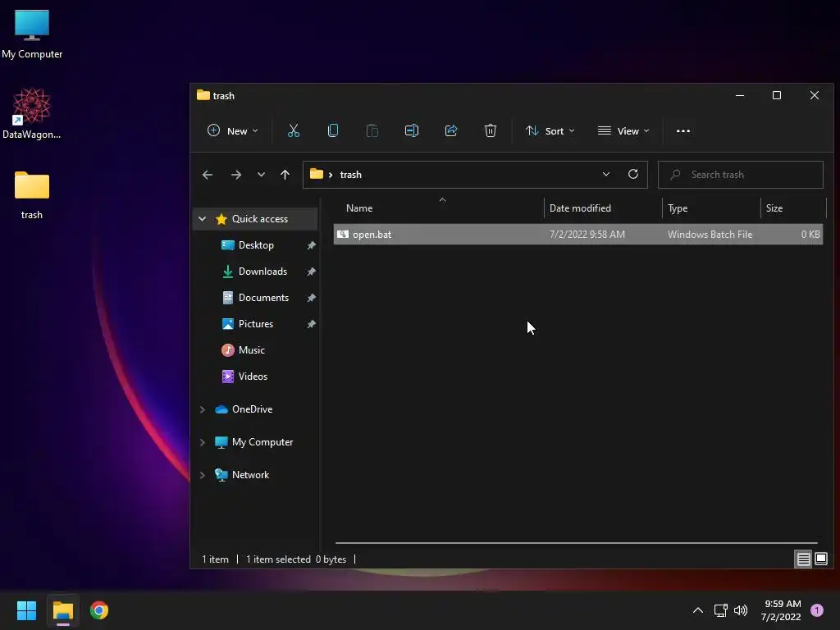Open Downloads in Quick access
840x630 pixels.
(x=262, y=271)
